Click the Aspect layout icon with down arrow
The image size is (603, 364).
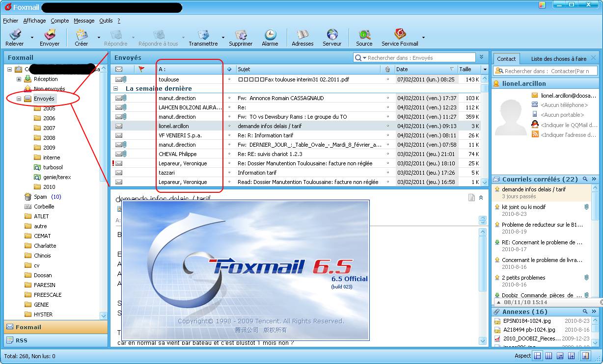(x=561, y=356)
